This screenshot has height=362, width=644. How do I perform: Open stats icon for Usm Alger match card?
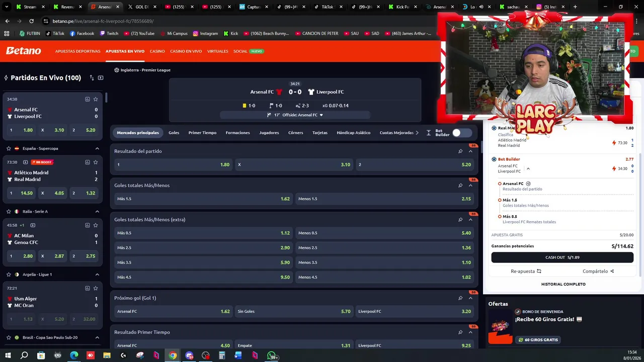click(x=87, y=288)
